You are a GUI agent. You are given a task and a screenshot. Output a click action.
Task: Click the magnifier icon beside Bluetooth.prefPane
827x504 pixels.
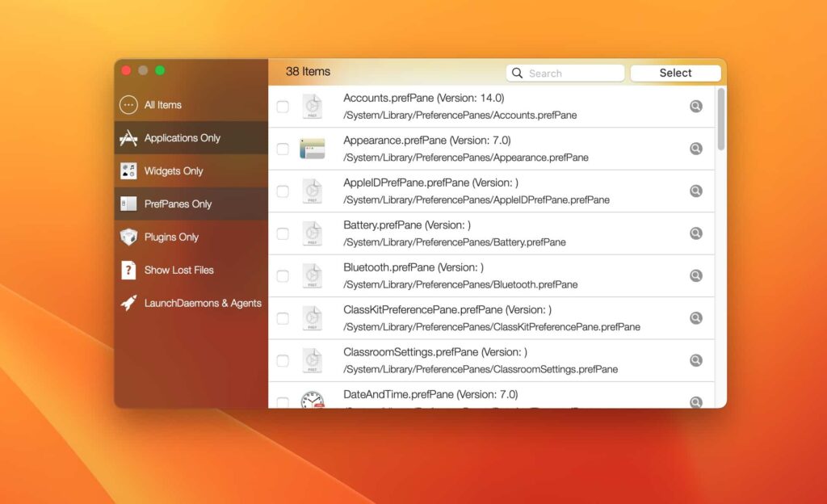point(696,275)
